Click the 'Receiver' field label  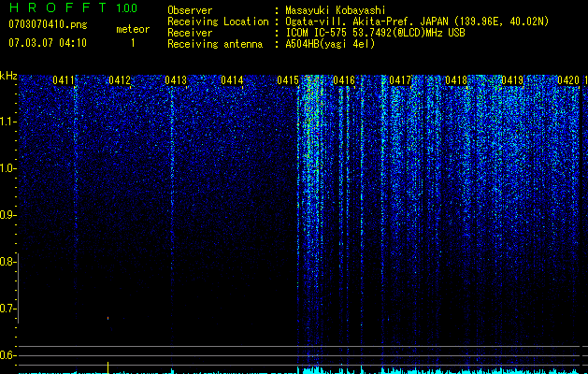click(190, 33)
